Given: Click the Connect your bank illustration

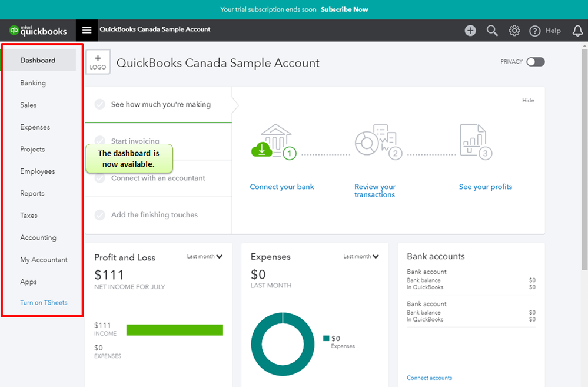Looking at the screenshot, I should tap(274, 141).
